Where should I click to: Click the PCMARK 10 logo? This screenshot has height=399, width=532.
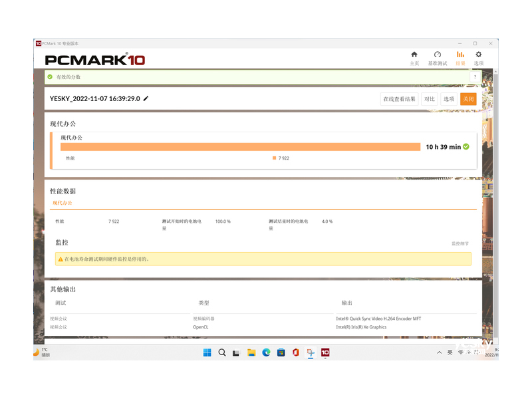[94, 60]
